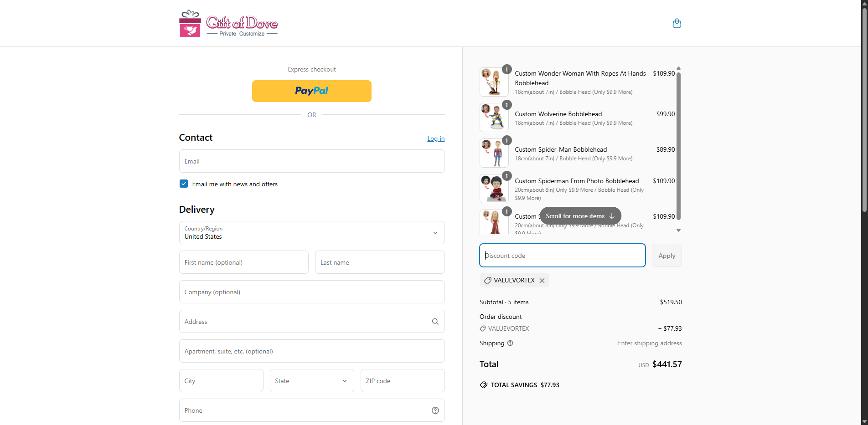Click the down arrow in Scroll for more items

pos(612,216)
